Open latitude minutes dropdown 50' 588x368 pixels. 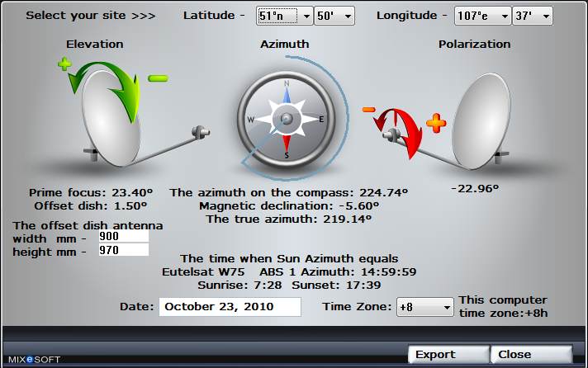(334, 17)
